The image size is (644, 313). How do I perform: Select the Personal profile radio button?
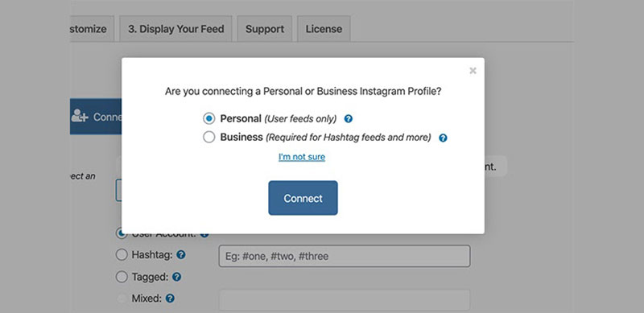tap(209, 119)
